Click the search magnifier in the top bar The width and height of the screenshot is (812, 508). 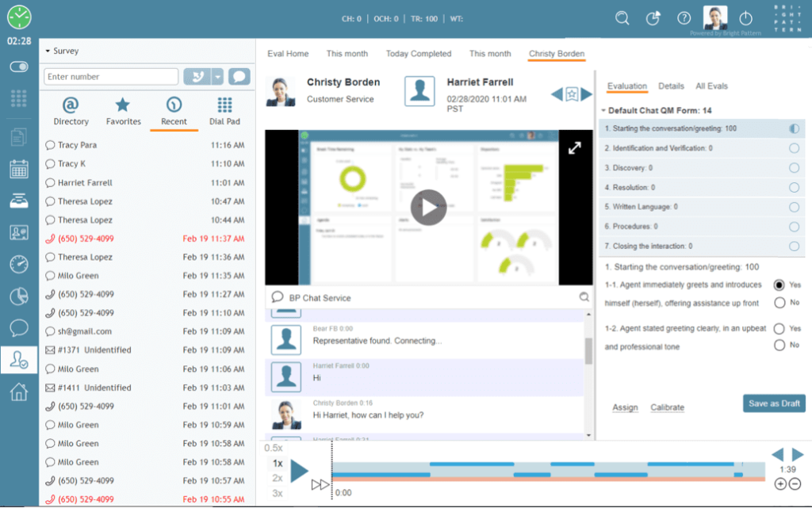tap(623, 17)
